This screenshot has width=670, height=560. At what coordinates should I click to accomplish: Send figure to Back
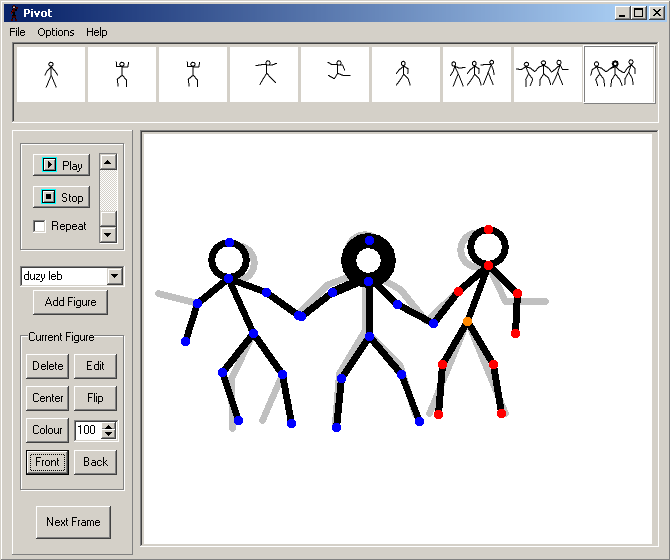(x=95, y=462)
